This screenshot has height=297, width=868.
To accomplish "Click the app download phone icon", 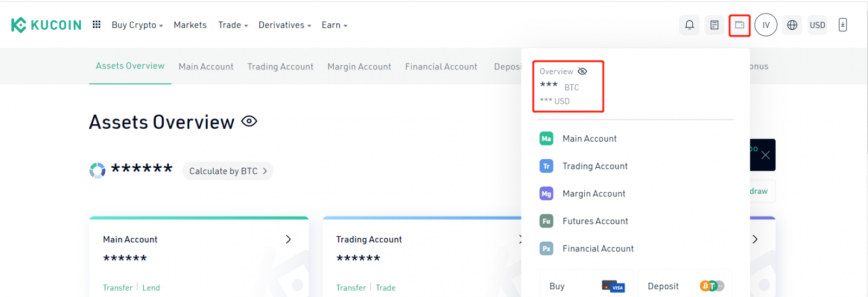I will tap(843, 25).
